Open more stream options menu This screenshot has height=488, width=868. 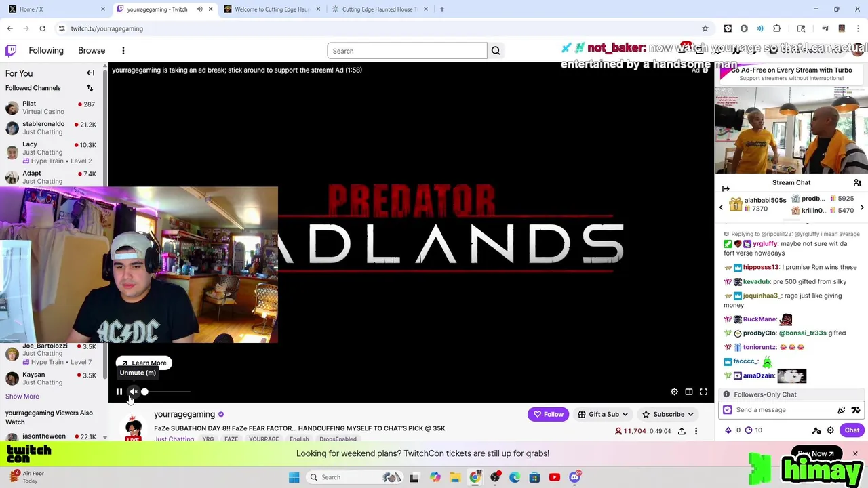pos(696,431)
